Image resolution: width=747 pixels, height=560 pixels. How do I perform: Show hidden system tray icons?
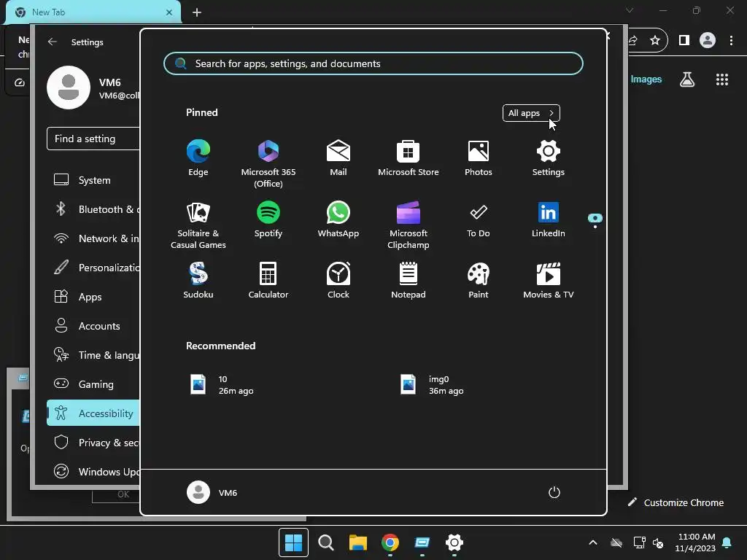[x=593, y=542]
